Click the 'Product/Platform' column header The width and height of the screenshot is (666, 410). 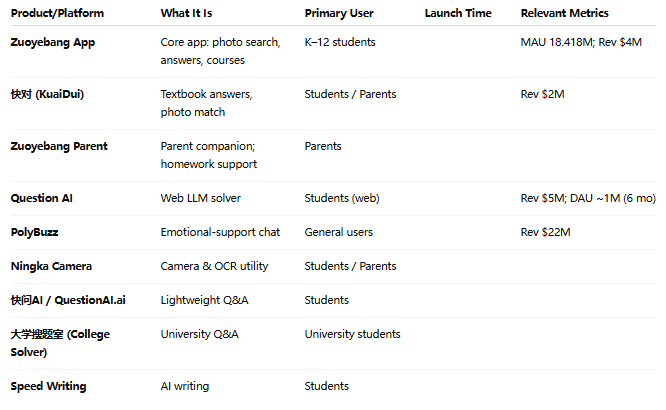point(57,13)
